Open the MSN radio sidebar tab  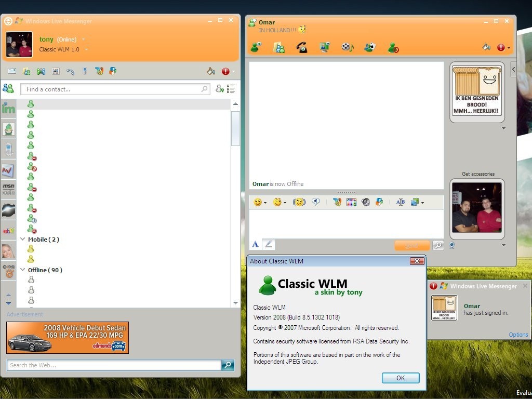click(x=8, y=189)
